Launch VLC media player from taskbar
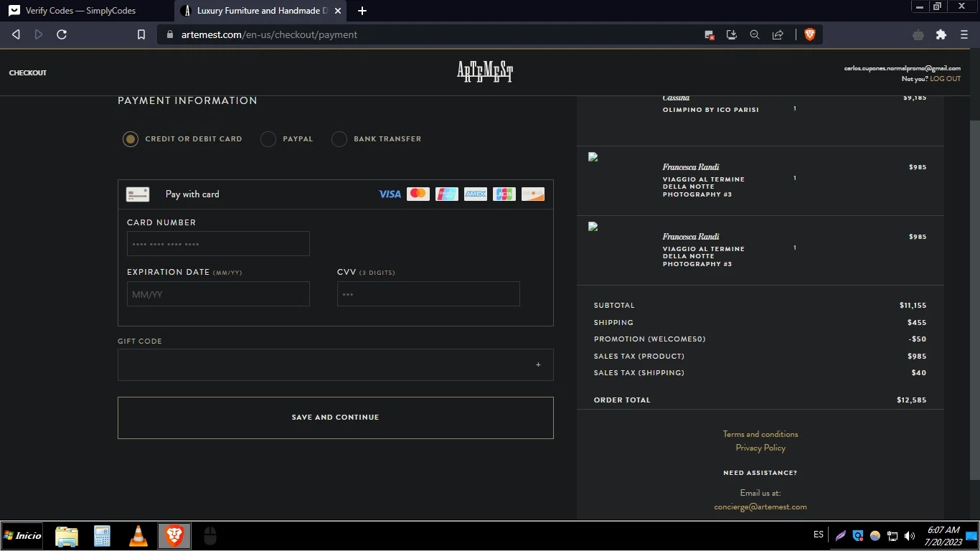This screenshot has height=551, width=980. (138, 536)
